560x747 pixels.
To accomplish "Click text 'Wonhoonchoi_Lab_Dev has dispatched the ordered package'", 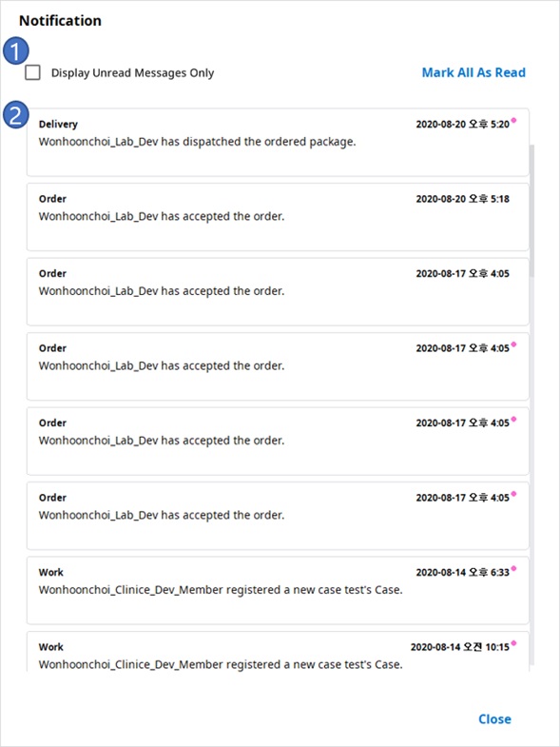I will 197,142.
